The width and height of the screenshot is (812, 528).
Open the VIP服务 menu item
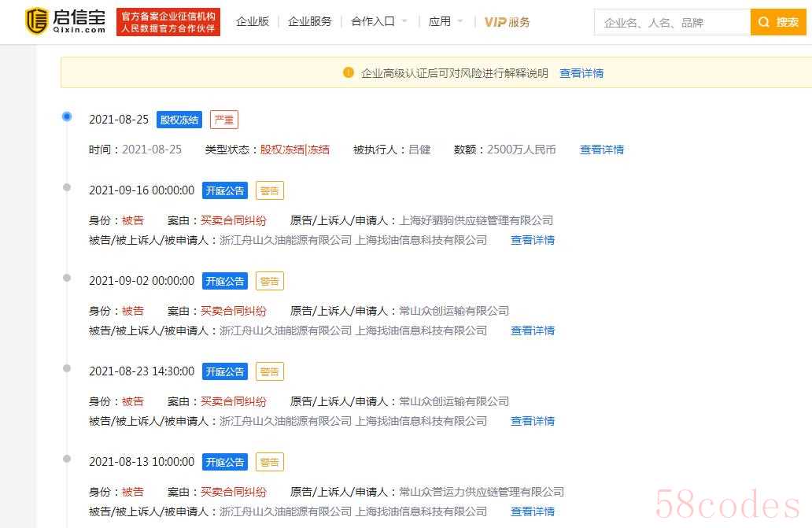(507, 22)
